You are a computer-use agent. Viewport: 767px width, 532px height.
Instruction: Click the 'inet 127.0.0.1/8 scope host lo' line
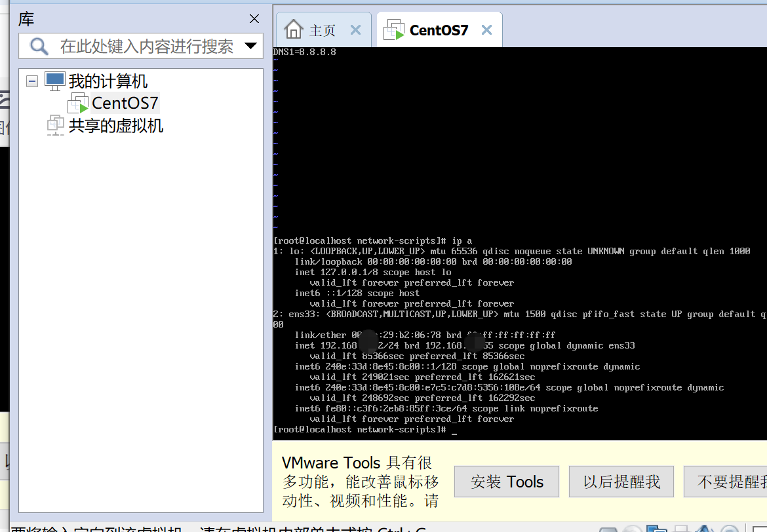pyautogui.click(x=373, y=272)
